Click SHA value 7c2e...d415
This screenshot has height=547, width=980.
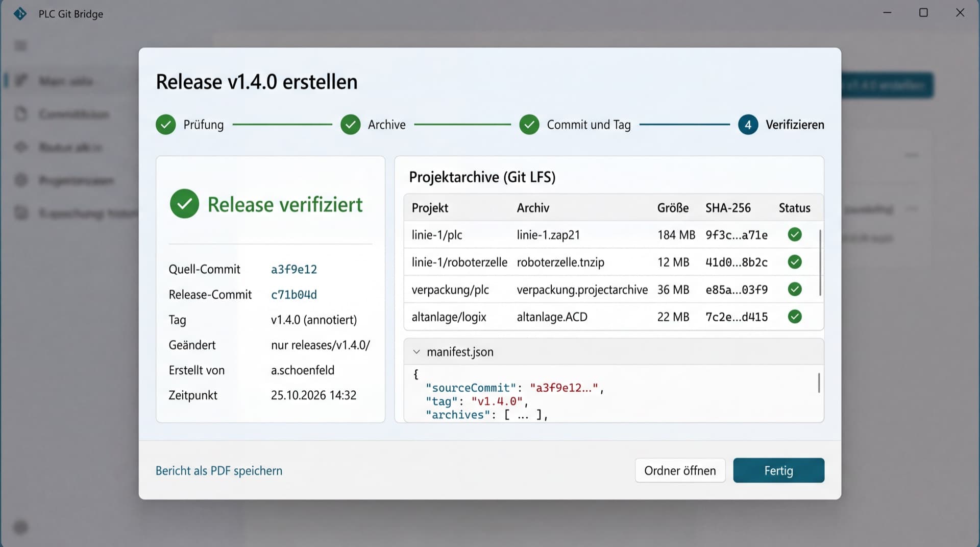(737, 317)
